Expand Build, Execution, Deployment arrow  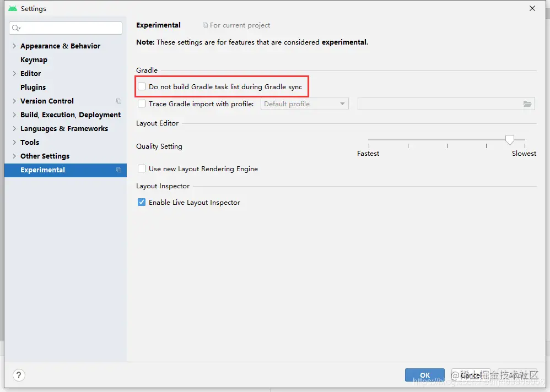click(x=14, y=115)
